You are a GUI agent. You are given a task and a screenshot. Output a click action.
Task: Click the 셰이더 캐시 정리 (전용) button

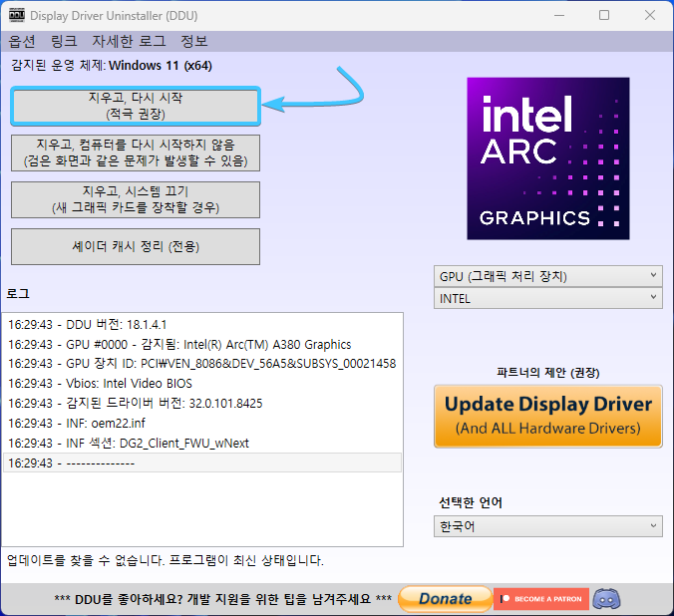click(136, 246)
